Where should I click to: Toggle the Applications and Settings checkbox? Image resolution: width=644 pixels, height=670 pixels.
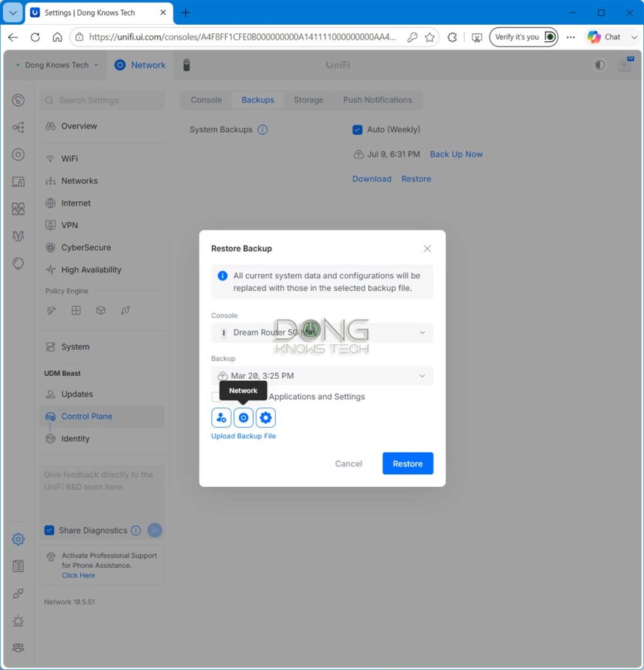(216, 397)
